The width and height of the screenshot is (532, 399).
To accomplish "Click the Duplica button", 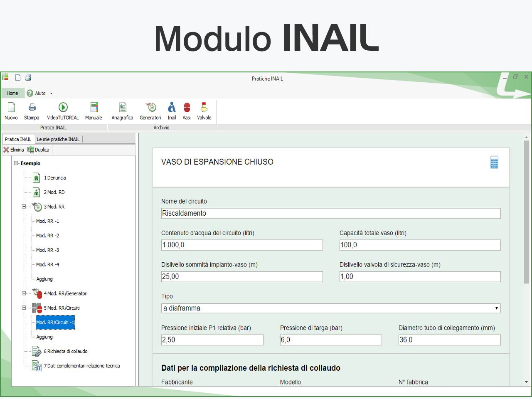I will [39, 150].
